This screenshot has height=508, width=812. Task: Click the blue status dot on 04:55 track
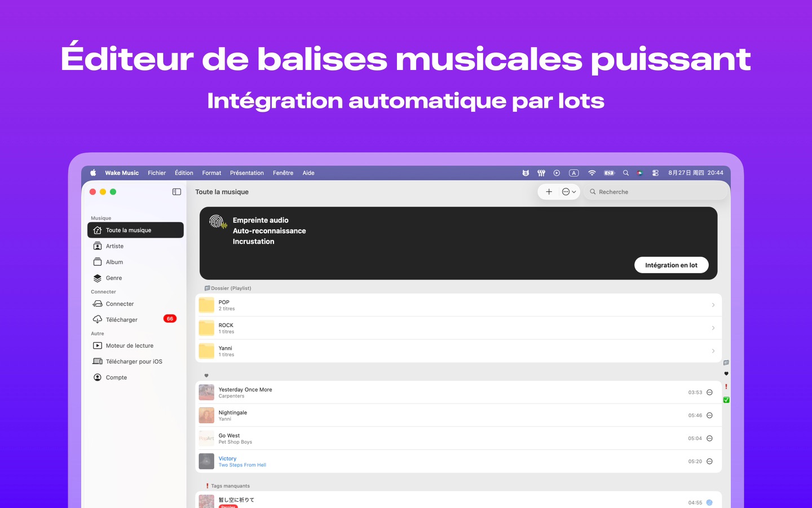point(709,502)
